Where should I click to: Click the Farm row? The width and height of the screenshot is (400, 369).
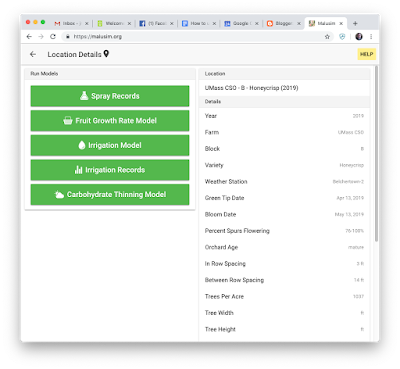[x=284, y=132]
